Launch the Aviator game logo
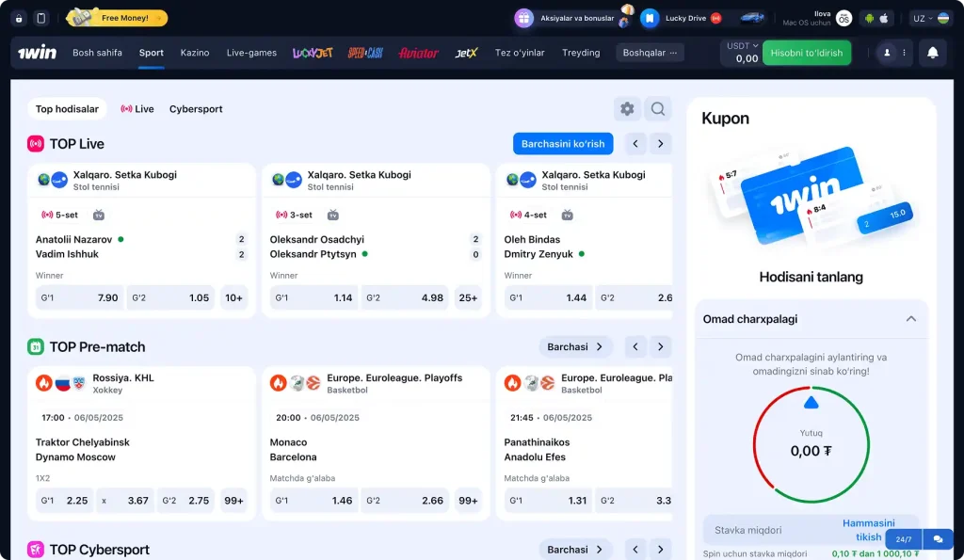The width and height of the screenshot is (964, 560). coord(419,53)
